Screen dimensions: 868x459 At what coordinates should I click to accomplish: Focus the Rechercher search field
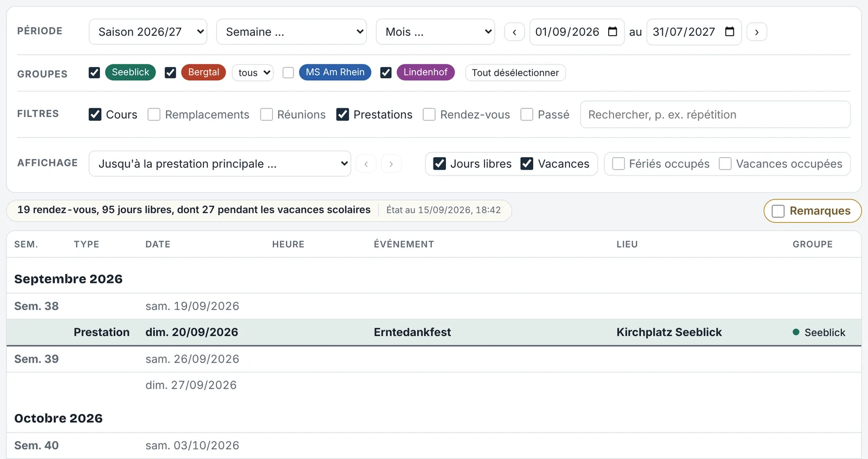[715, 114]
